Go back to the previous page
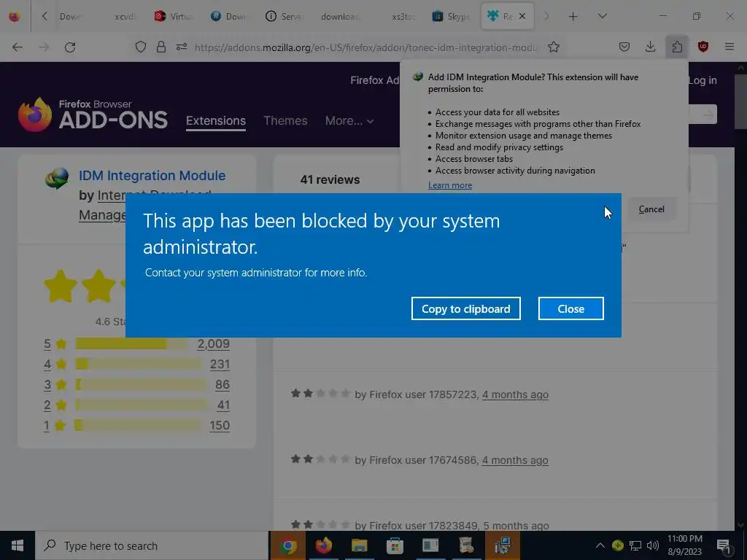 click(x=18, y=47)
